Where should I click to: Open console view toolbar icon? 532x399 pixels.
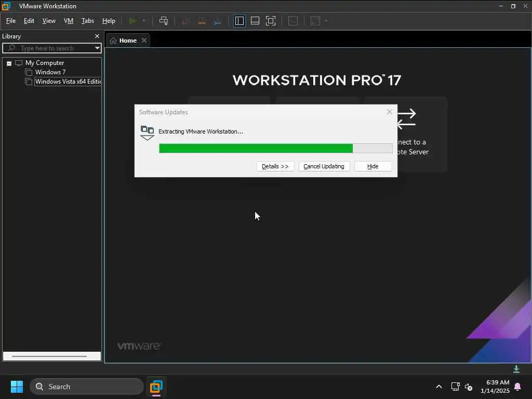(x=293, y=21)
